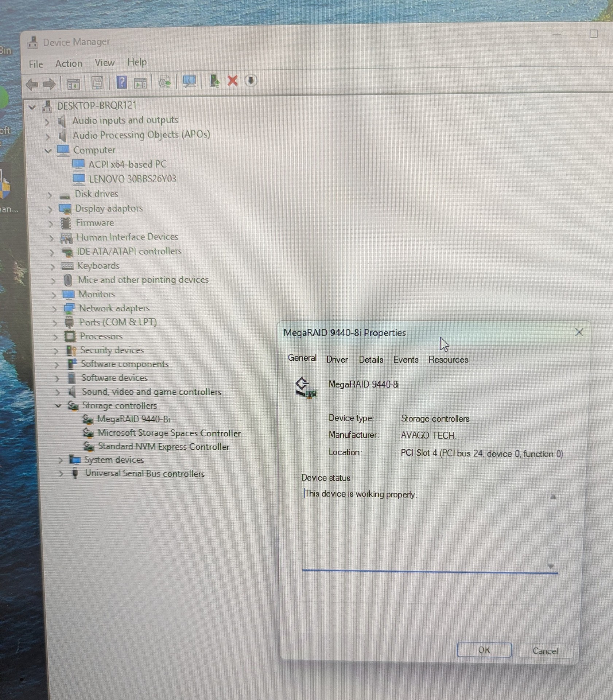Click OK in MegaRAID Properties dialog
Viewport: 613px width, 700px height.
pos(484,650)
